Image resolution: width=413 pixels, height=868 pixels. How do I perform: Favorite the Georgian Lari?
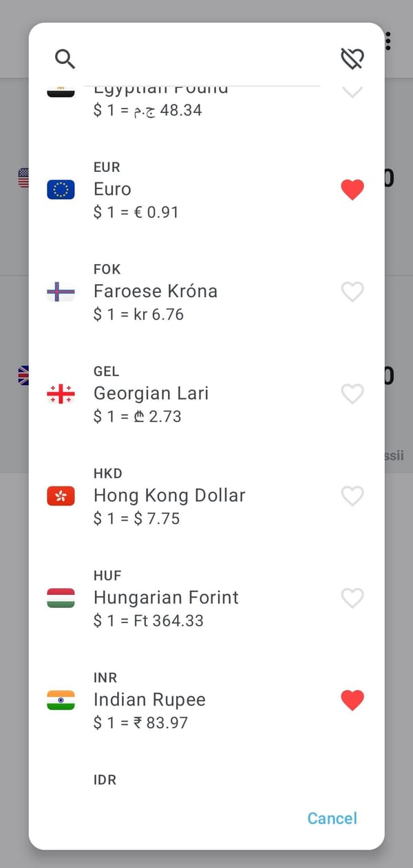[x=352, y=393]
